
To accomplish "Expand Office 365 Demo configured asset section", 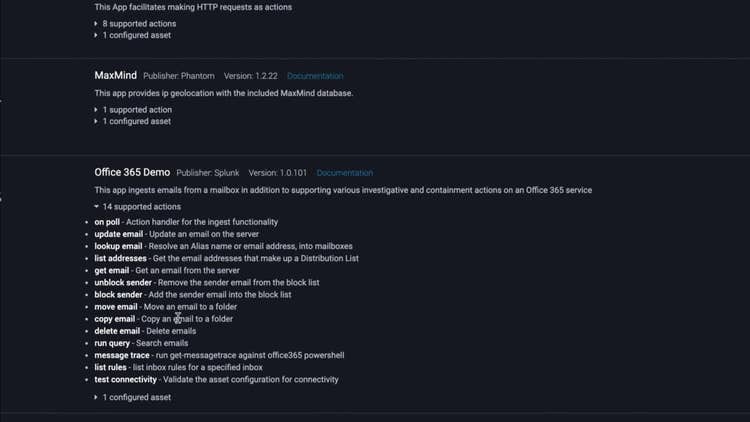I will (x=136, y=397).
